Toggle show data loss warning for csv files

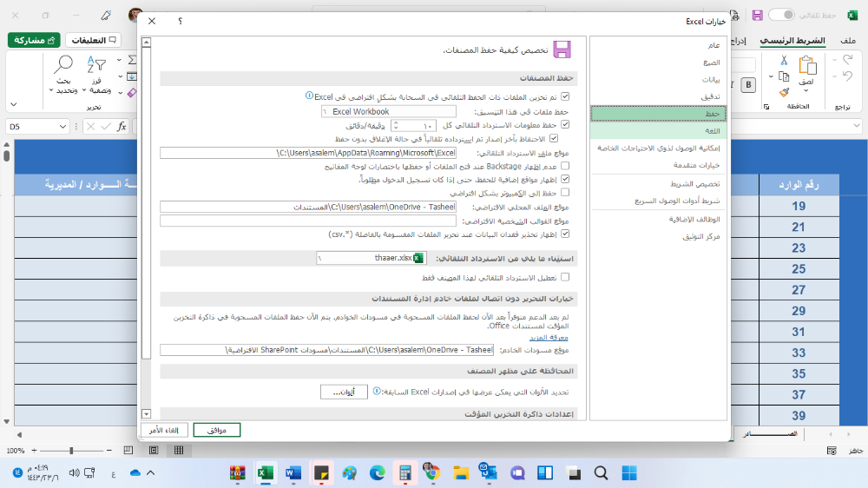565,234
